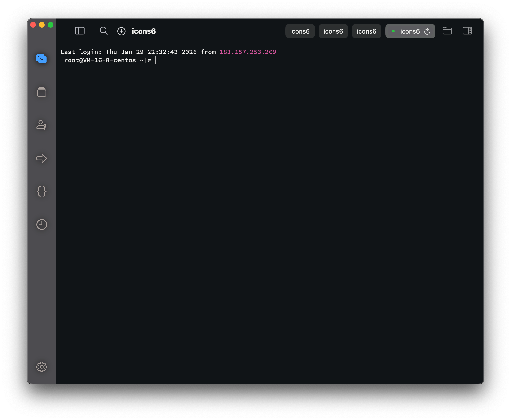Select the third icons6 tab

[366, 31]
